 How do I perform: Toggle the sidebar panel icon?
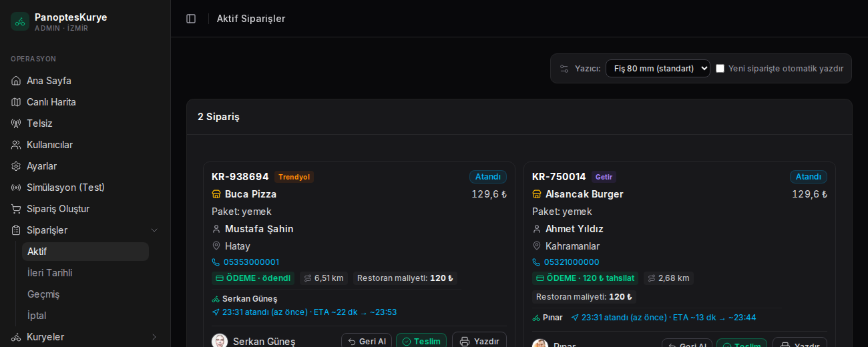(x=191, y=19)
